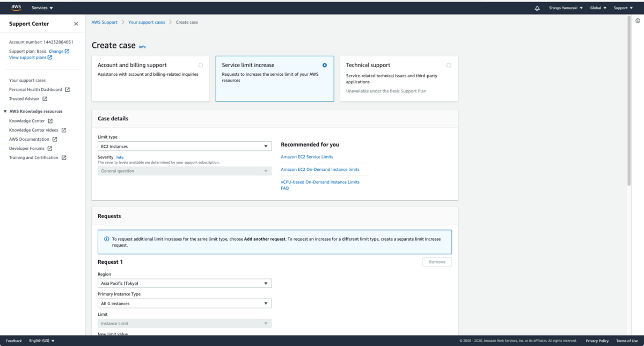Open Limit type EC2 Instances dropdown

pyautogui.click(x=185, y=146)
